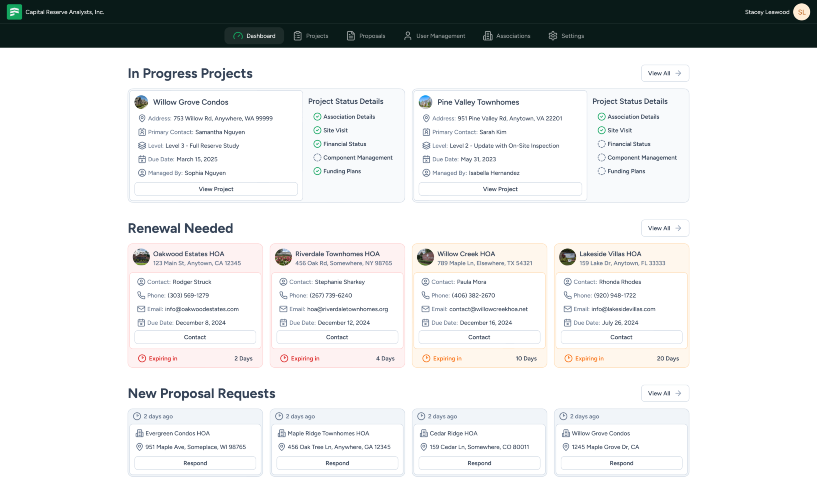
Task: Select the 'December 16, 2024' due date
Action: 486,322
